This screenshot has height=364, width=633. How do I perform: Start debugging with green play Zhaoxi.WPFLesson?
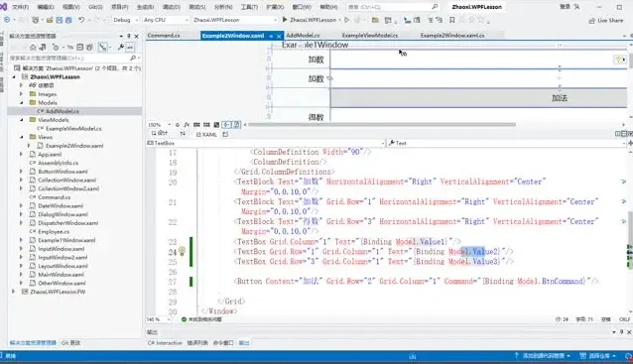click(311, 20)
